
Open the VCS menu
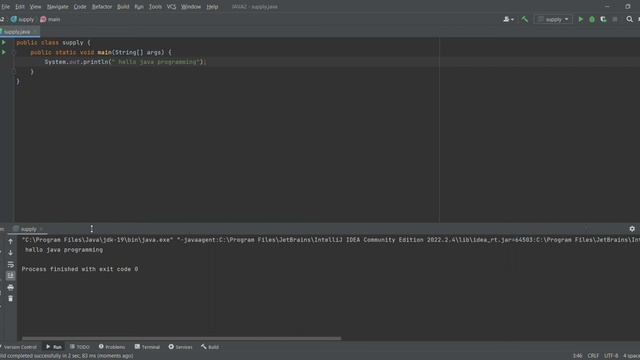point(171,7)
